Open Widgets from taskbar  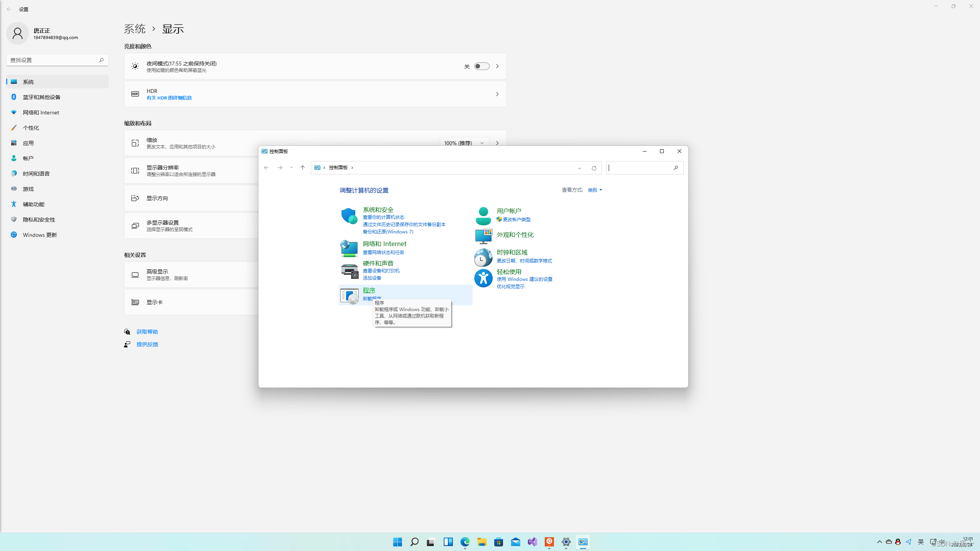[x=448, y=542]
